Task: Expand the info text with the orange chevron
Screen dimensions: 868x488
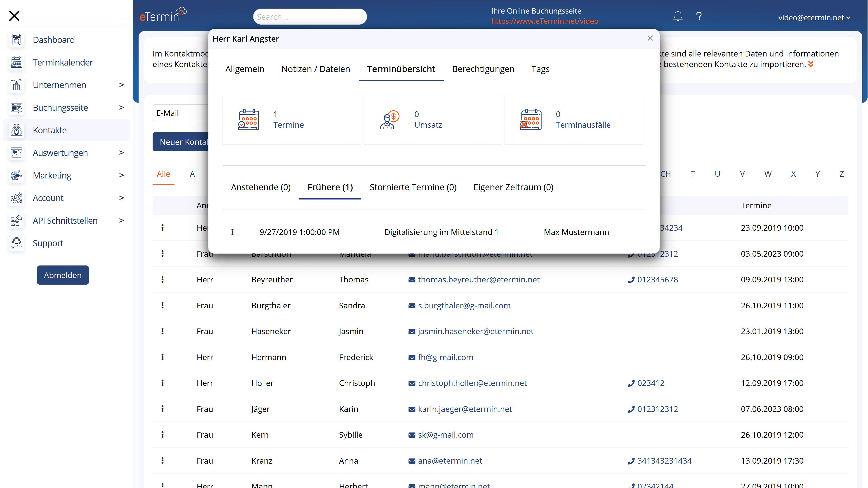Action: click(x=811, y=64)
